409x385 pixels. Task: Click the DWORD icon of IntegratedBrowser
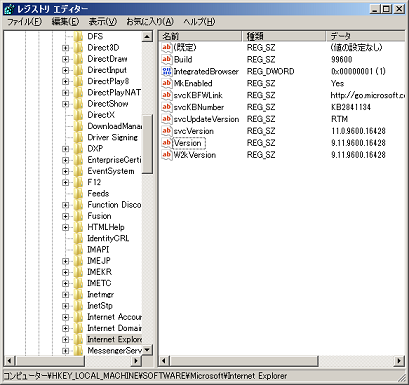167,71
